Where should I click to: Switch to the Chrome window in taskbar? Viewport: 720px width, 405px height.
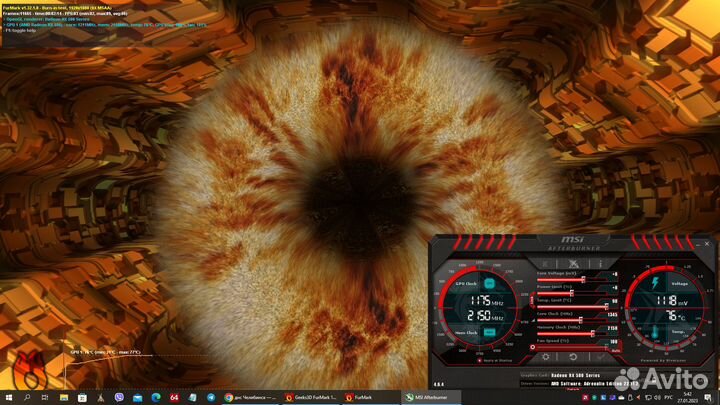click(250, 397)
